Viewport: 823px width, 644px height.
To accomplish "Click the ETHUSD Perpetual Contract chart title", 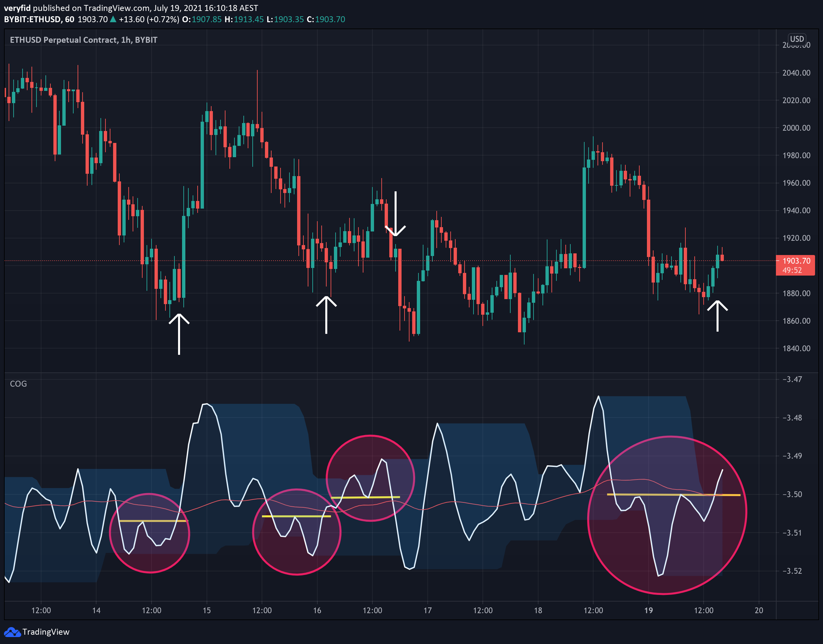I will 83,40.
